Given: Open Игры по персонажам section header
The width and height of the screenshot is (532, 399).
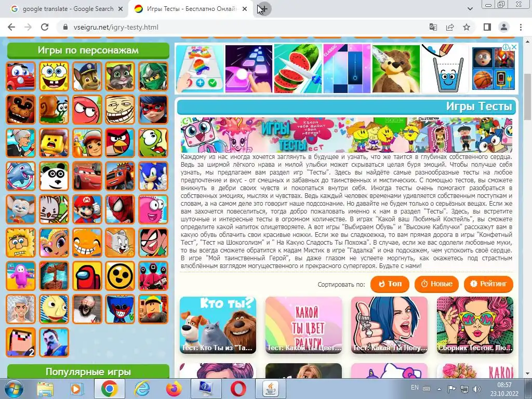Looking at the screenshot, I should point(88,50).
